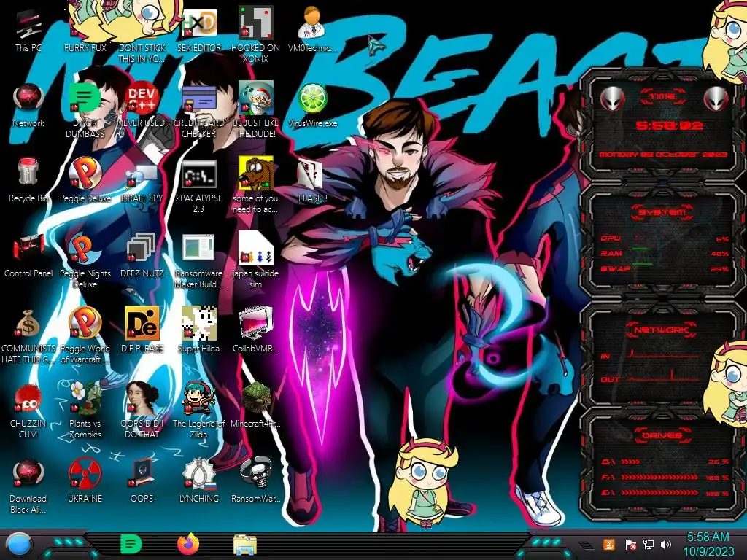Select the UKRAINE radiation icon
This screenshot has height=560, width=747.
pos(85,481)
